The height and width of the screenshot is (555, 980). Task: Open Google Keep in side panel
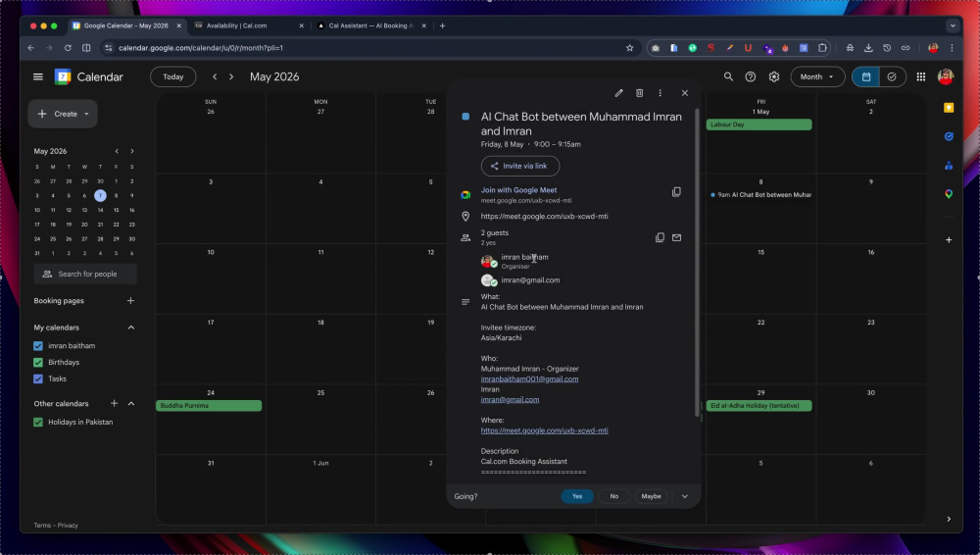coord(948,108)
